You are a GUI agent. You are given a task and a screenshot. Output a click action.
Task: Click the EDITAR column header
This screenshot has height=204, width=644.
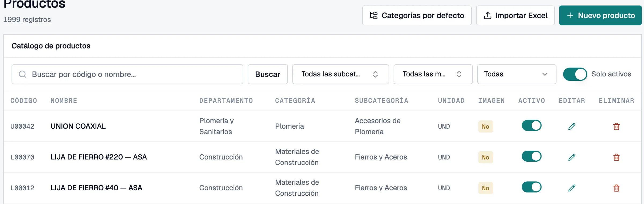(x=572, y=101)
